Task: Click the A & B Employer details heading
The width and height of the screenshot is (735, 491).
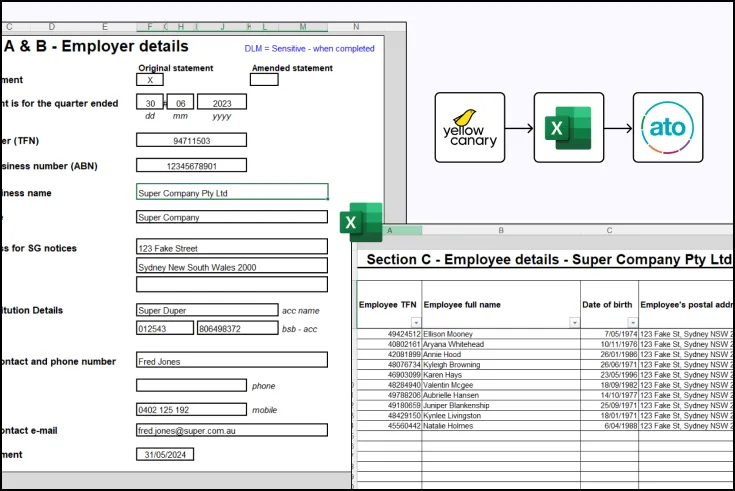Action: click(96, 46)
